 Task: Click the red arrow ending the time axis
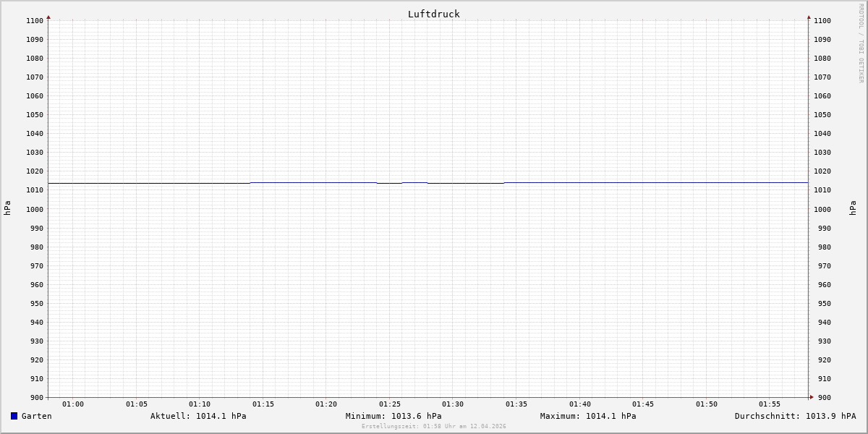click(x=812, y=396)
